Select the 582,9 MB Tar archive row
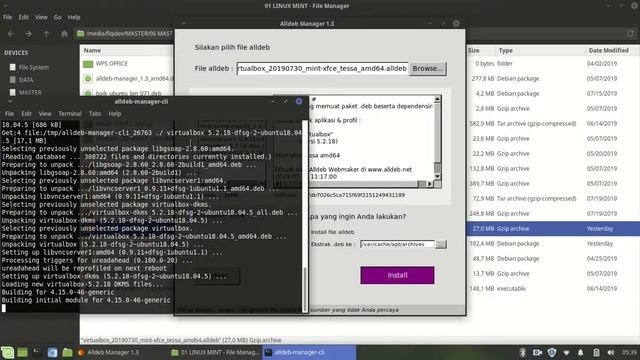 553,123
